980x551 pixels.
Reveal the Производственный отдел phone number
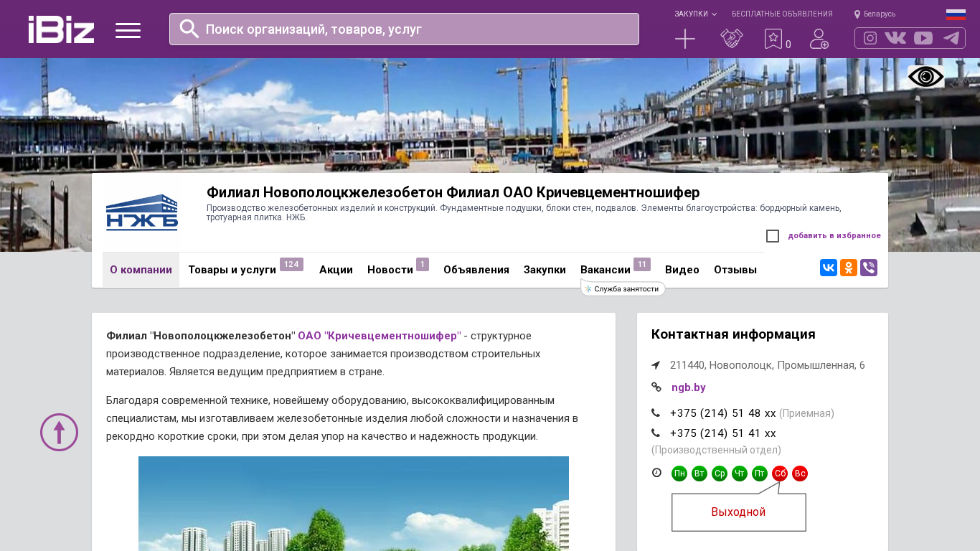tap(723, 433)
